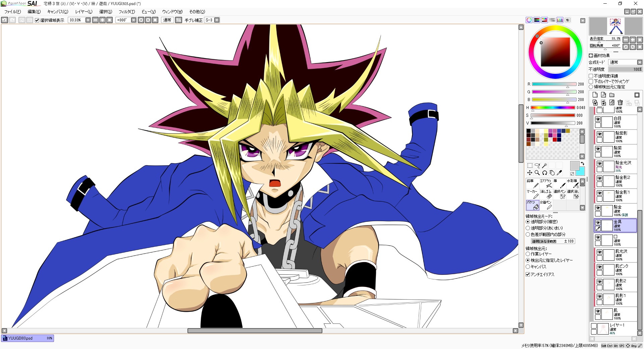Select the 消しゴム eraser tool
Viewport: 644px width, 349px height.
[546, 194]
